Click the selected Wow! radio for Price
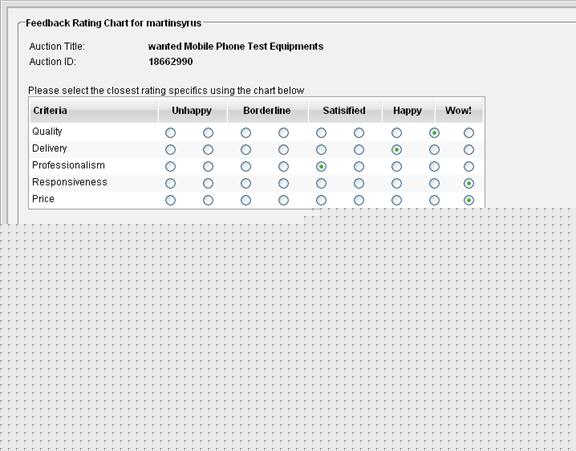This screenshot has width=576, height=451. pyautogui.click(x=468, y=200)
